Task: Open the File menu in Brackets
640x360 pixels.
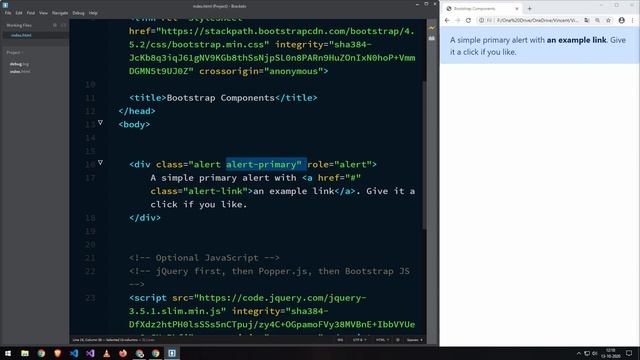Action: (8, 13)
